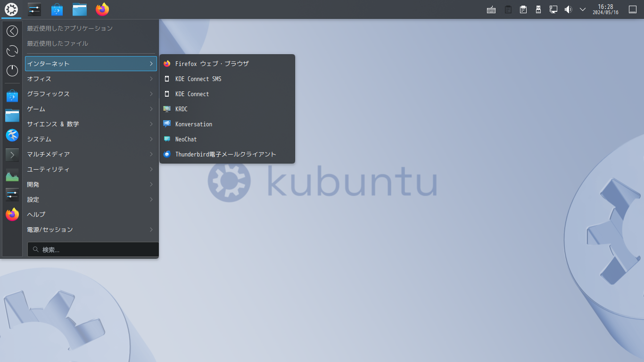
Task: Open the plain KDE Connect entry
Action: (x=227, y=94)
